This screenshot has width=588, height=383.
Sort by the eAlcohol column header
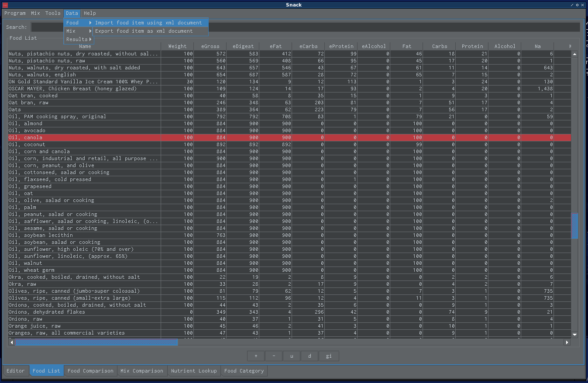click(x=374, y=46)
